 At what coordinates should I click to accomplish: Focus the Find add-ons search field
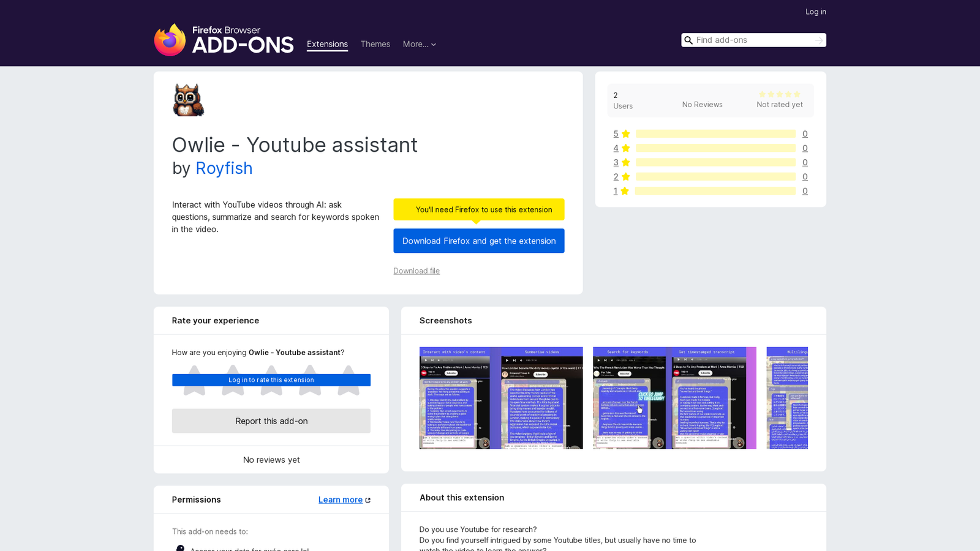click(753, 40)
